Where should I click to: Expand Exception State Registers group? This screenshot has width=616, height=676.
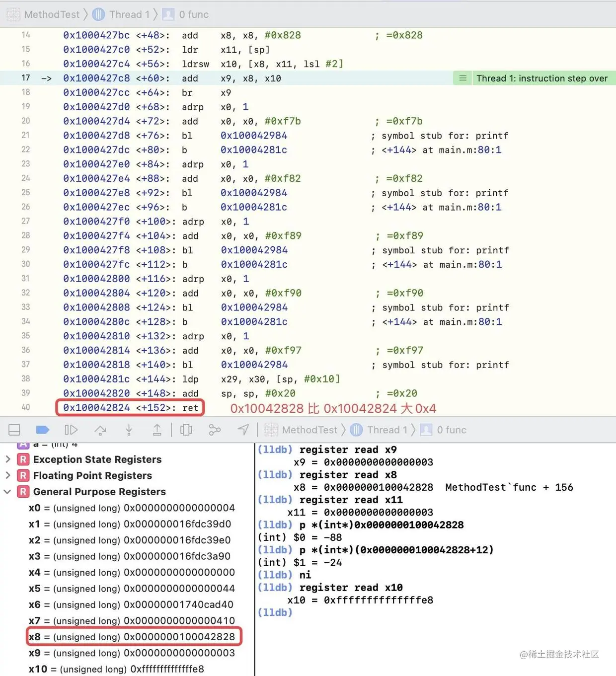[7, 459]
